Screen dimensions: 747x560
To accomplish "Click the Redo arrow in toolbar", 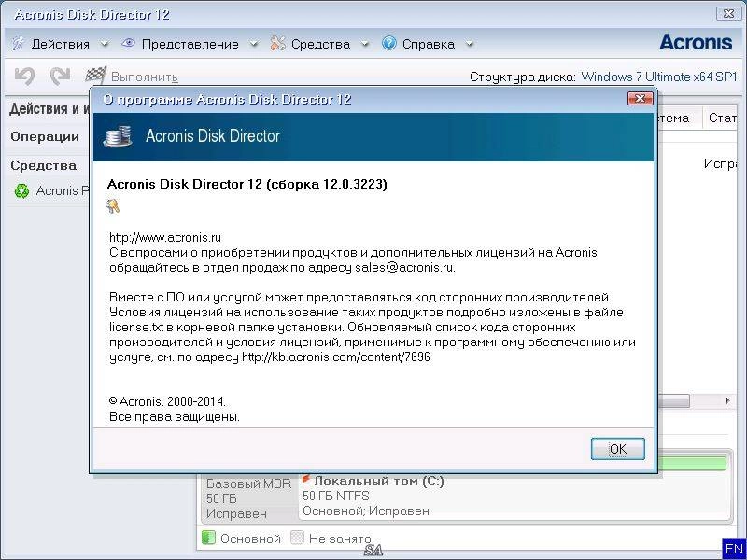I will click(61, 76).
